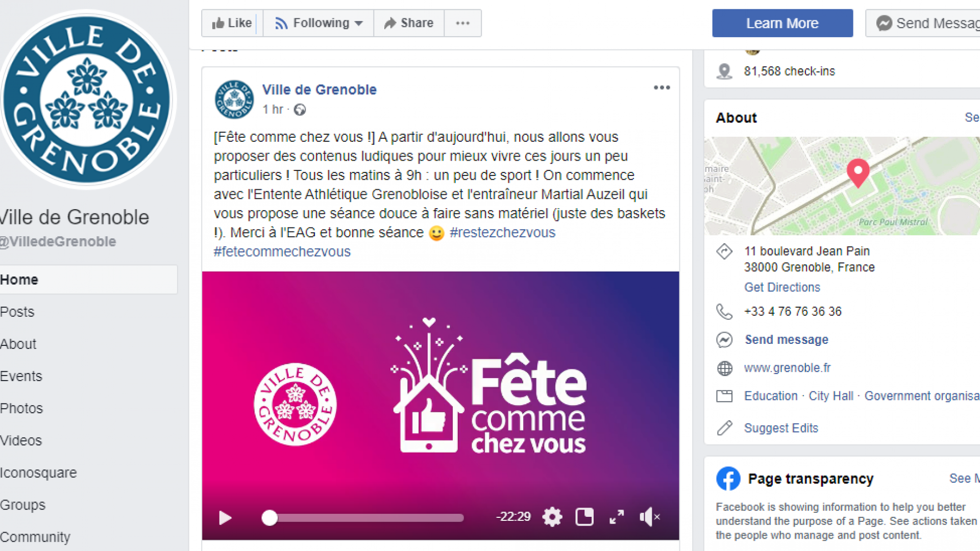Play the Fête comme chez vous video
Screen dimensions: 980x551
(x=225, y=518)
